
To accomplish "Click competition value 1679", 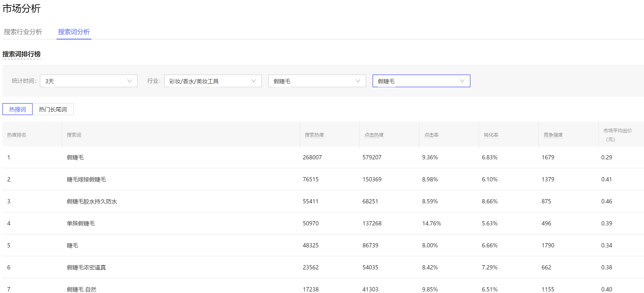I will 548,158.
